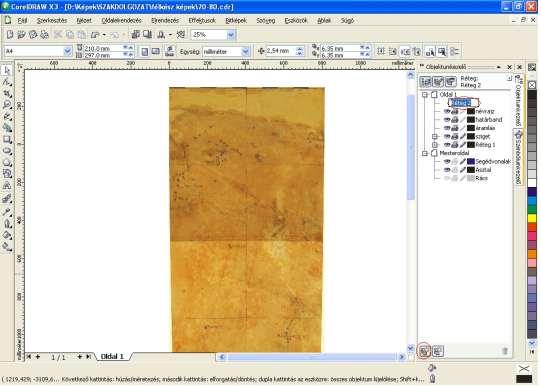
Task: Click the Oldal 1 item in Object Manager
Action: pos(448,95)
